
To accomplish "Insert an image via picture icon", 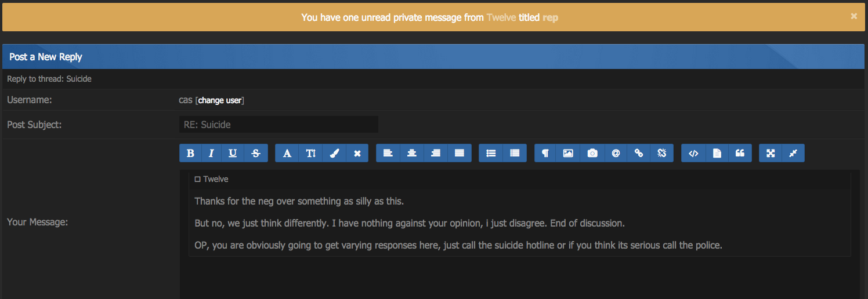I will coord(568,153).
